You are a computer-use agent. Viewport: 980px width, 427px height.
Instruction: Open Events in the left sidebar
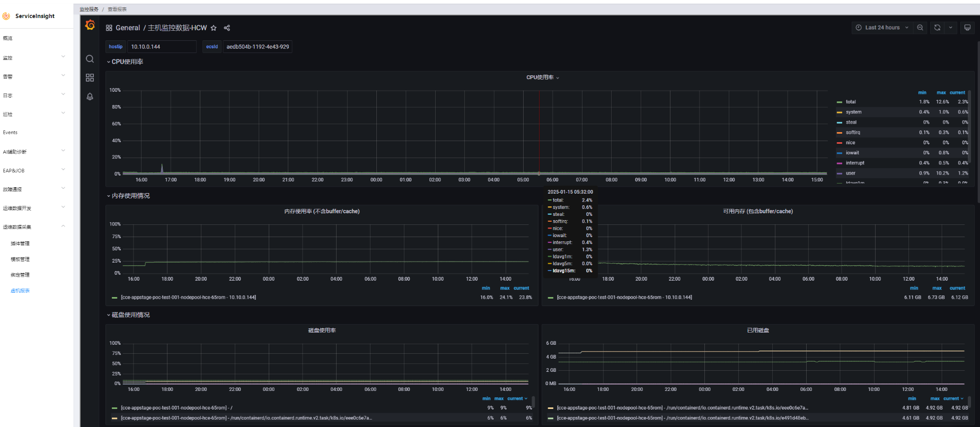click(10, 133)
